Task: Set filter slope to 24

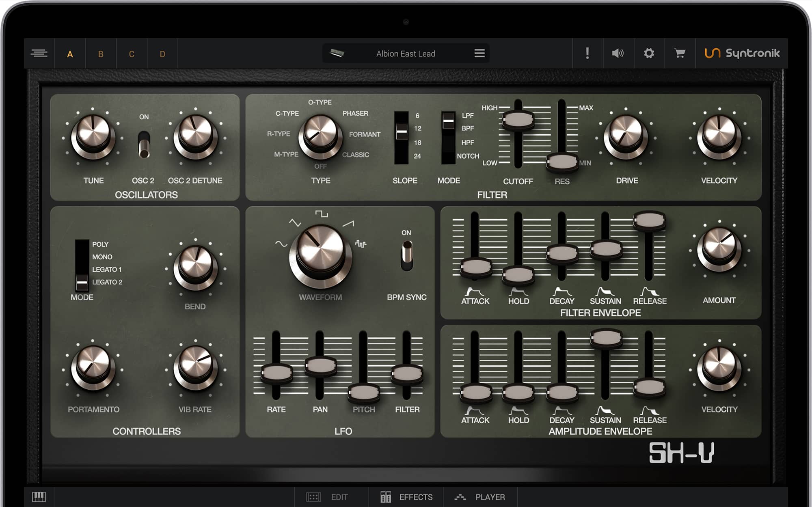Action: click(417, 156)
